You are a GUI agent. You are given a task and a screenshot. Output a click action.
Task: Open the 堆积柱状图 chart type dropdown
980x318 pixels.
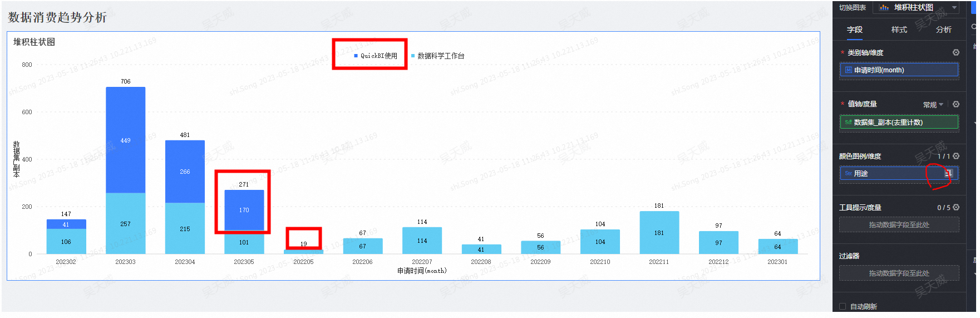coord(917,7)
